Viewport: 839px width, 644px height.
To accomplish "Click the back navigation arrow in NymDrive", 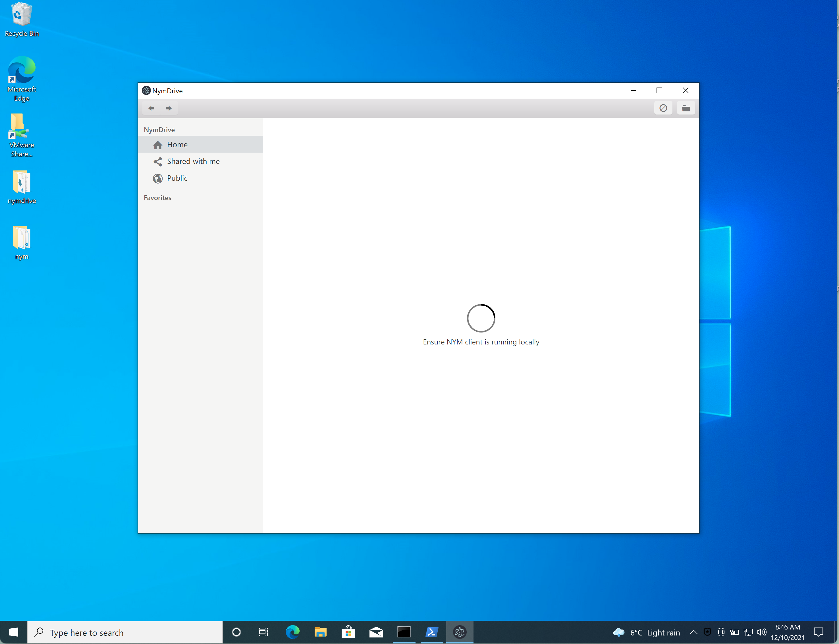I will click(x=151, y=109).
